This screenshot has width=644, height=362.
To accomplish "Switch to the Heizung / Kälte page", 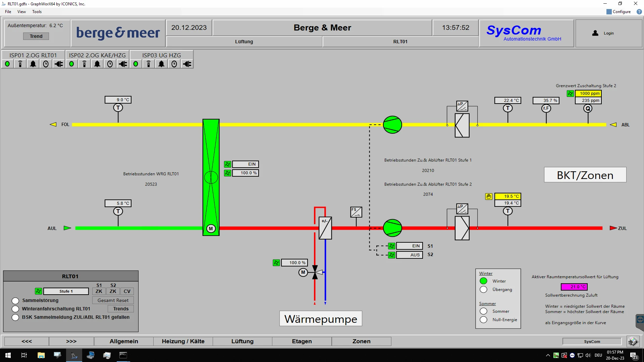I will point(183,341).
